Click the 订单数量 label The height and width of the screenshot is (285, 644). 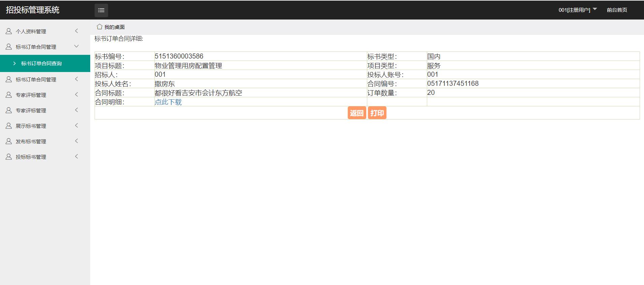click(382, 93)
